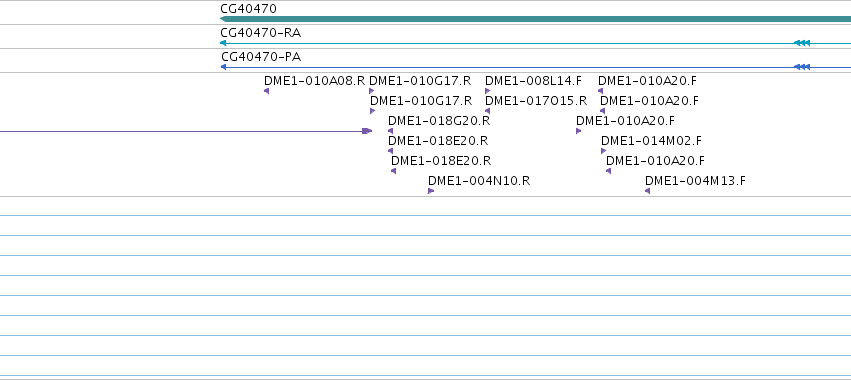Click the arrow glyph below DME1-004N10.R
This screenshot has width=851, height=380.
click(431, 191)
